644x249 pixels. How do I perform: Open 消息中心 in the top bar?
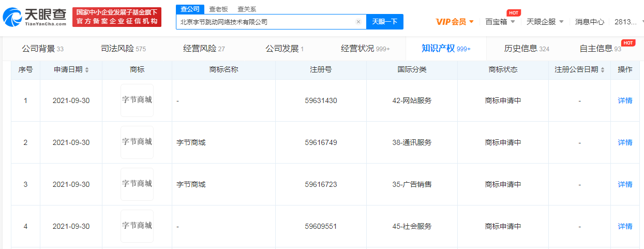pyautogui.click(x=589, y=22)
